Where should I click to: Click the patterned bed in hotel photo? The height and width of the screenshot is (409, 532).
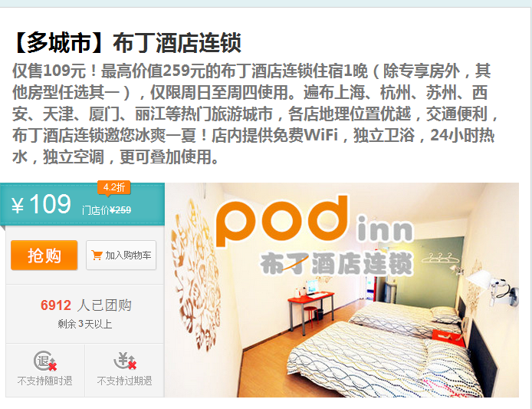385,360
